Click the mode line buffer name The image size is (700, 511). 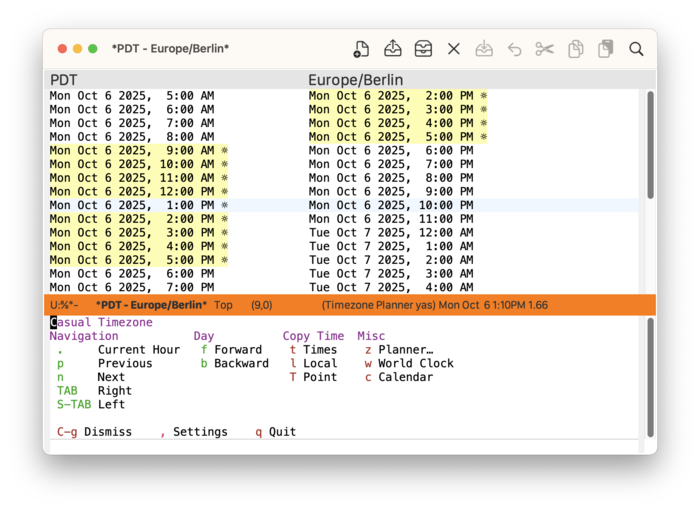pos(151,305)
